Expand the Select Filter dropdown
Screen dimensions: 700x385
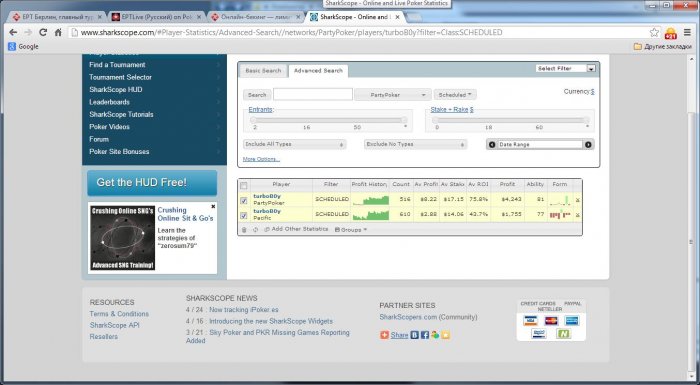pos(566,68)
